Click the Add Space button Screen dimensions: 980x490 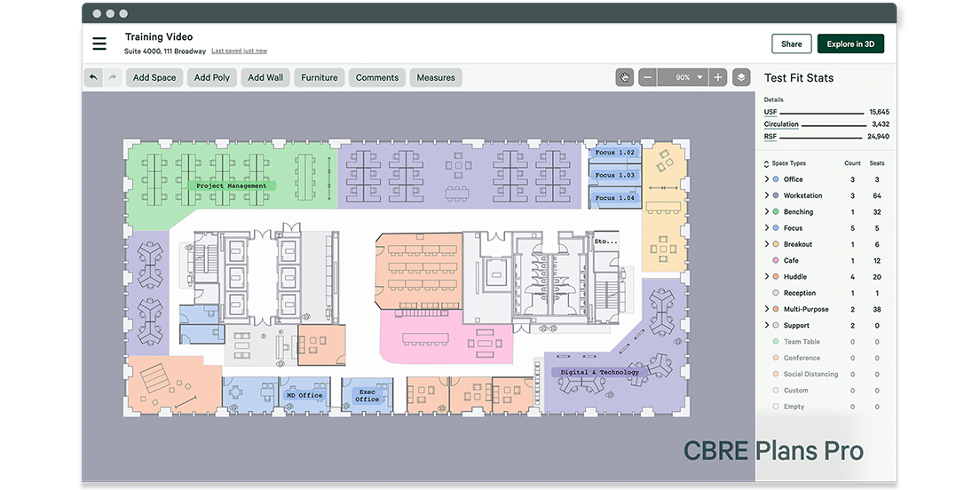(154, 78)
